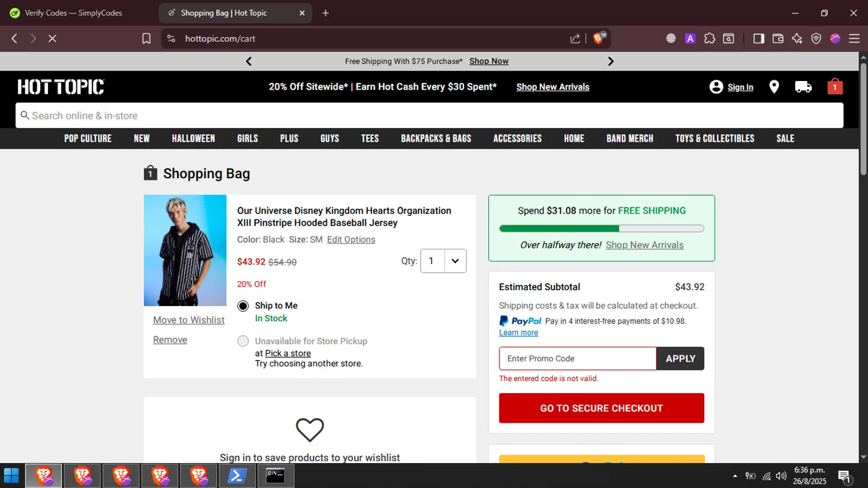Click the Enter Promo Code field
The height and width of the screenshot is (488, 868).
[x=578, y=358]
